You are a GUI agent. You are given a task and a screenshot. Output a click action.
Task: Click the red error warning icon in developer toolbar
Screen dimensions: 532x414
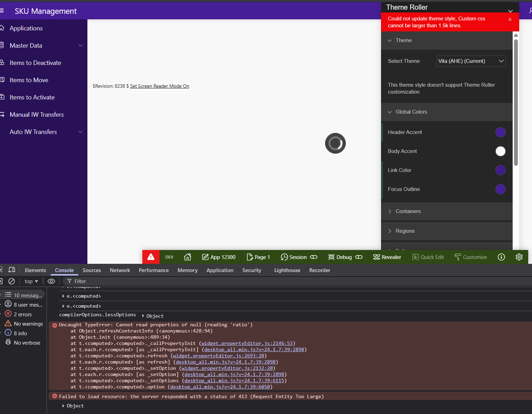(x=151, y=257)
